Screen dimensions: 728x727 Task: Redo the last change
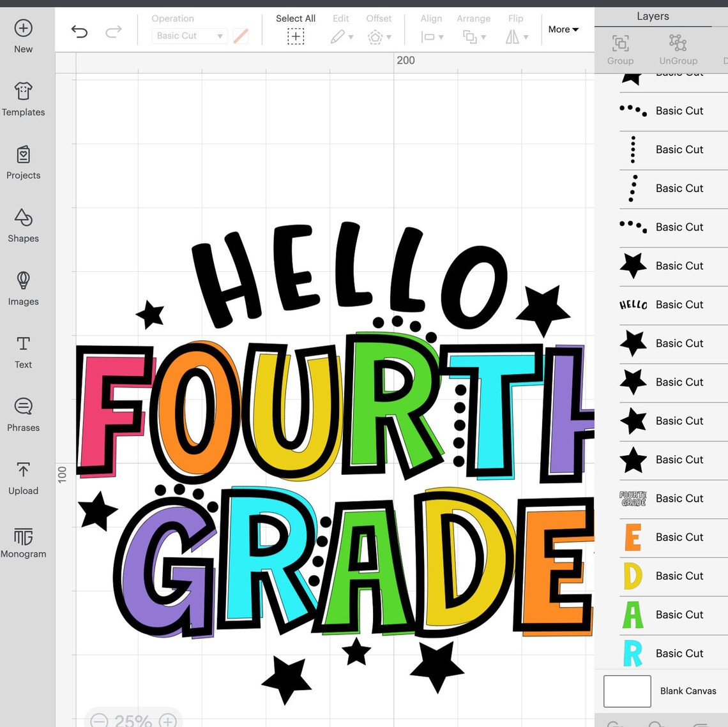(x=114, y=31)
